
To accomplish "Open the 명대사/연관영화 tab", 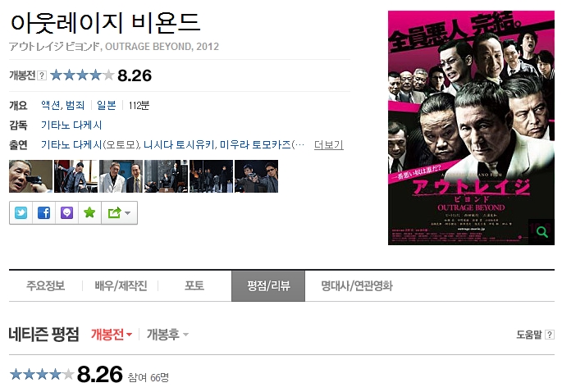I will pyautogui.click(x=357, y=286).
